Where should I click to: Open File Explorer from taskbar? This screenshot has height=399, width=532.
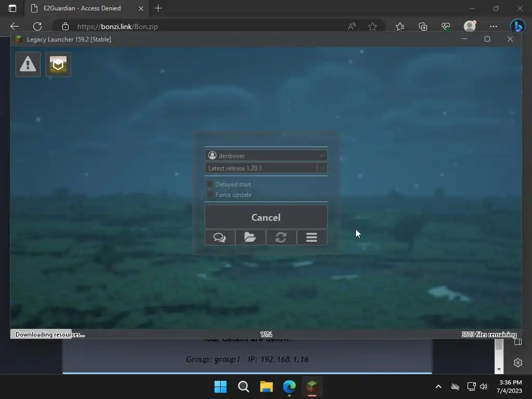[x=267, y=387]
